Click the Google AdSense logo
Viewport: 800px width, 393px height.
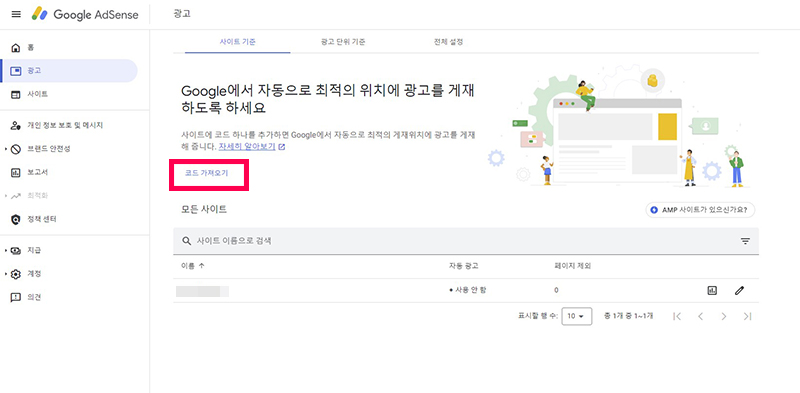85,14
